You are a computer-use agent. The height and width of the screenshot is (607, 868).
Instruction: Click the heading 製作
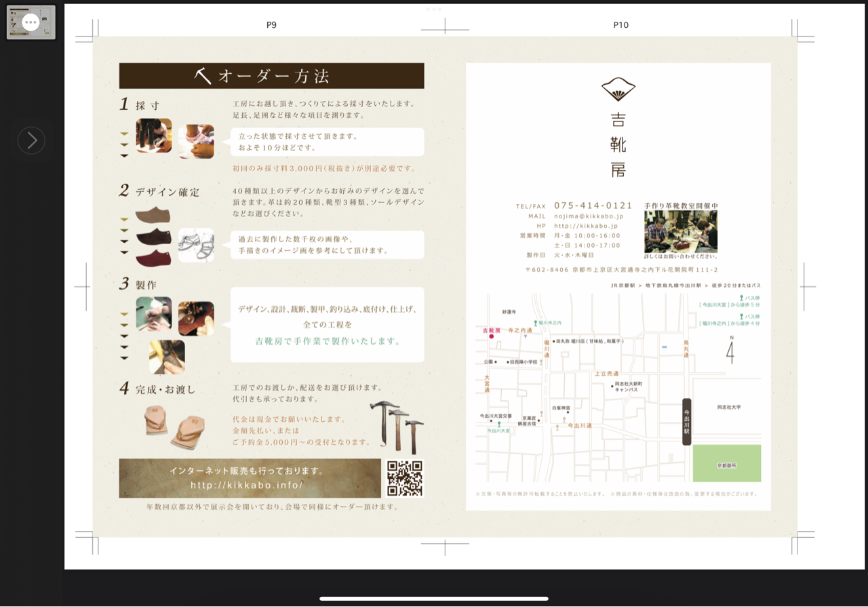click(146, 285)
